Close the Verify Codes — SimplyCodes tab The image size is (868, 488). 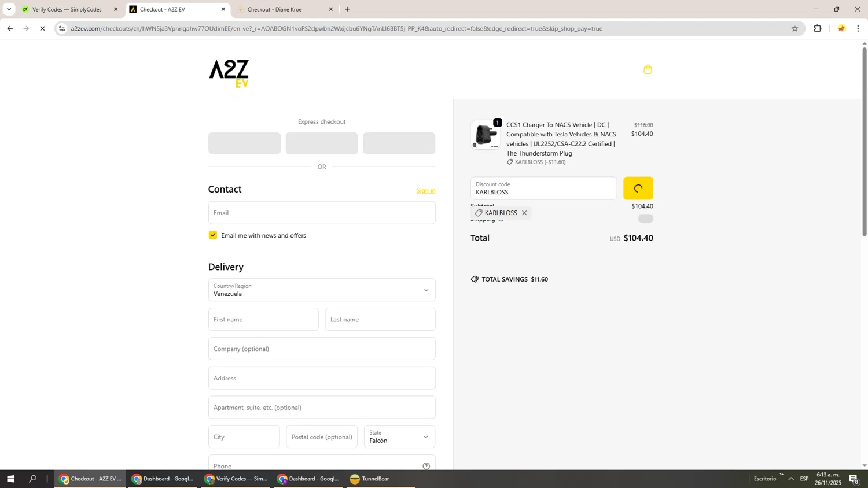click(x=116, y=9)
